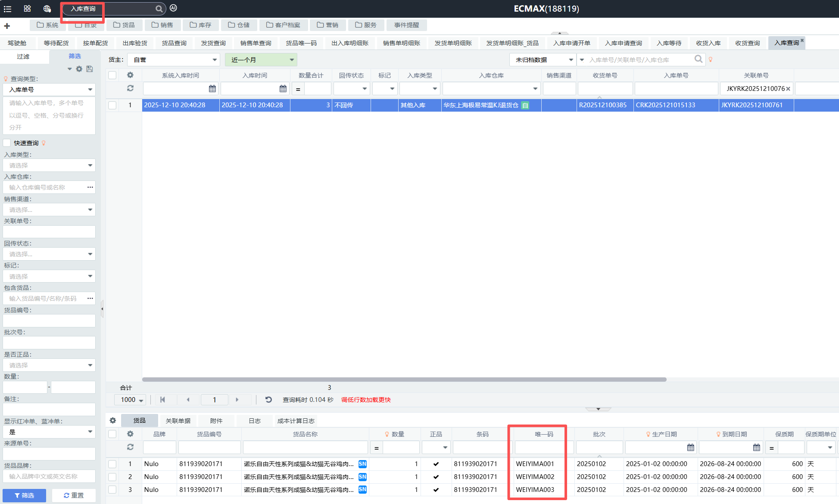This screenshot has height=504, width=839.
Task: Open calendar picker for 入库时间 filter
Action: [283, 88]
